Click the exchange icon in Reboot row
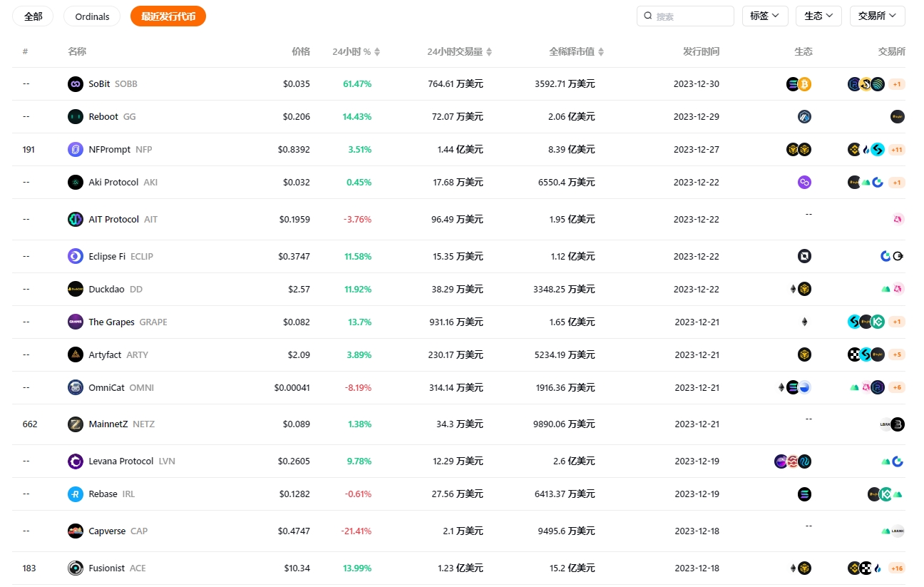Viewport: 924px width, 587px height. coord(898,117)
